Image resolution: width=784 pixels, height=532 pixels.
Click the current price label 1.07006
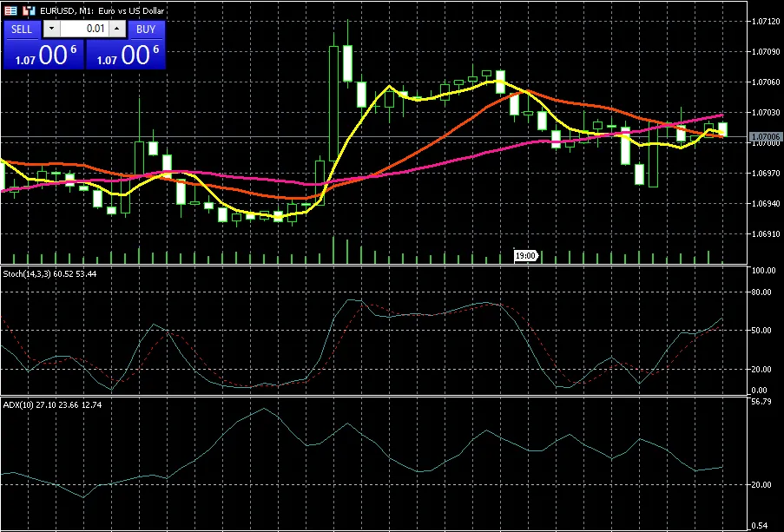766,136
